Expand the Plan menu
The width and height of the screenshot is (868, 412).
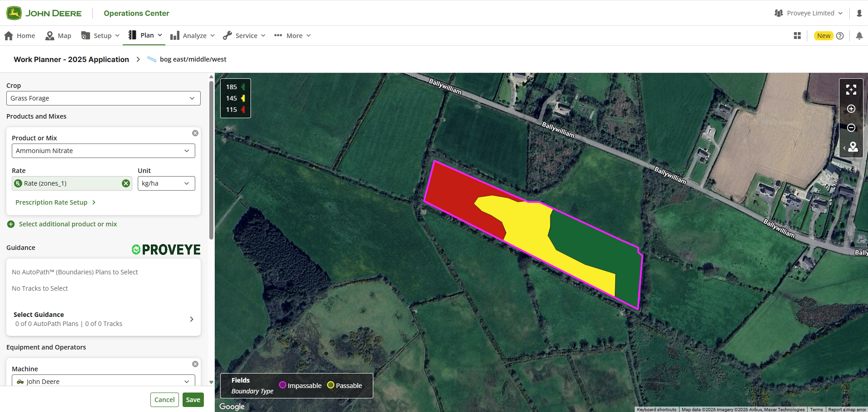pos(145,35)
